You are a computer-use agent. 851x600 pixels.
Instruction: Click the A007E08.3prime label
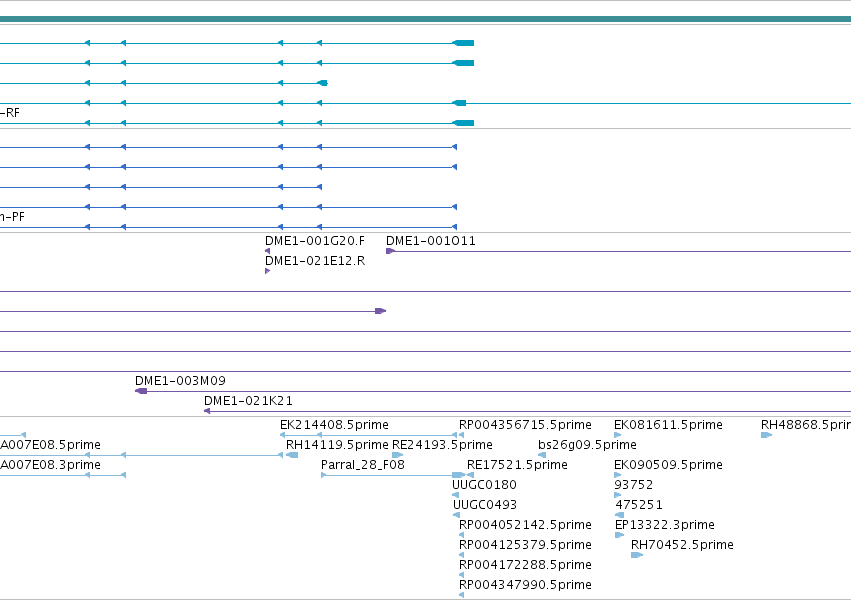(50, 465)
